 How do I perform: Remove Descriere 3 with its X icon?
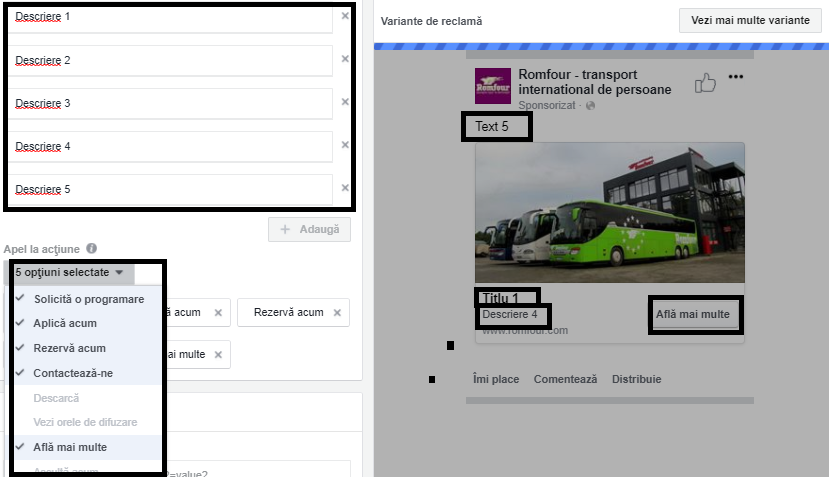pyautogui.click(x=345, y=102)
